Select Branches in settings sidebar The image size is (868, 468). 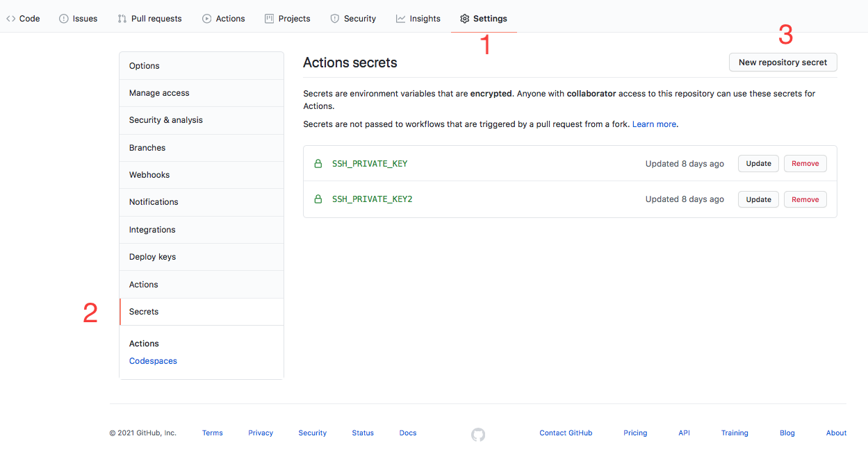(x=147, y=148)
